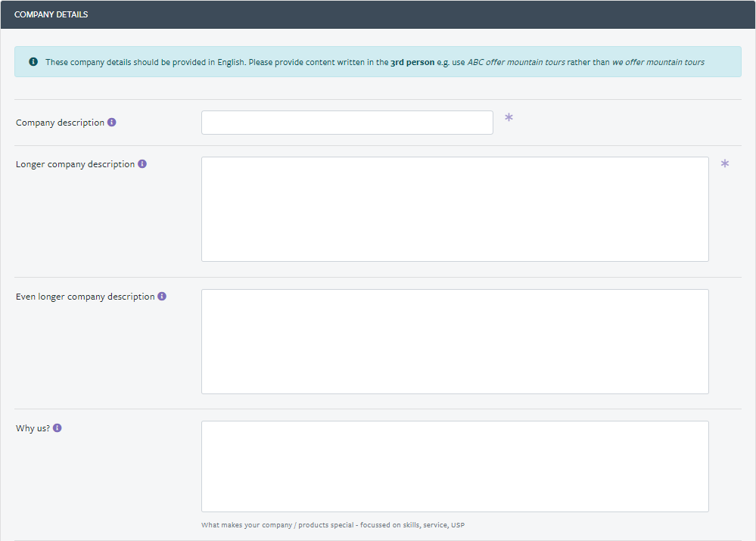Screen dimensions: 756x541
Task: Click the required asterisk beside Longer company description
Action: (725, 164)
